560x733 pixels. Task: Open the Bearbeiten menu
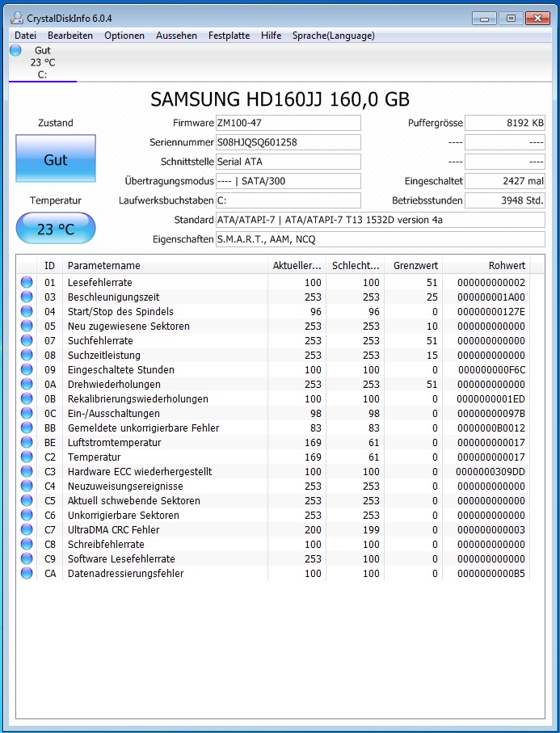coord(70,36)
